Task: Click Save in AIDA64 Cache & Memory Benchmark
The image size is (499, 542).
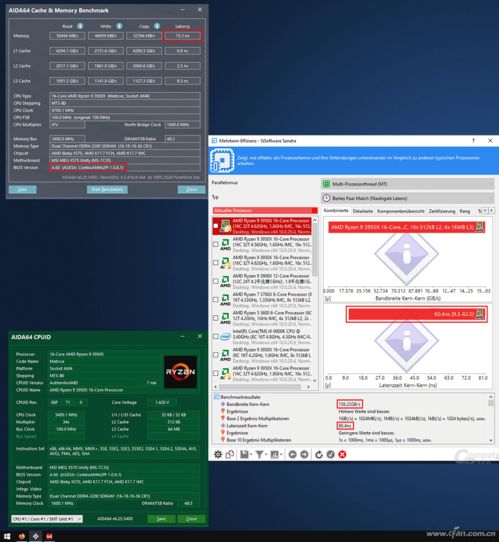Action: (22, 189)
